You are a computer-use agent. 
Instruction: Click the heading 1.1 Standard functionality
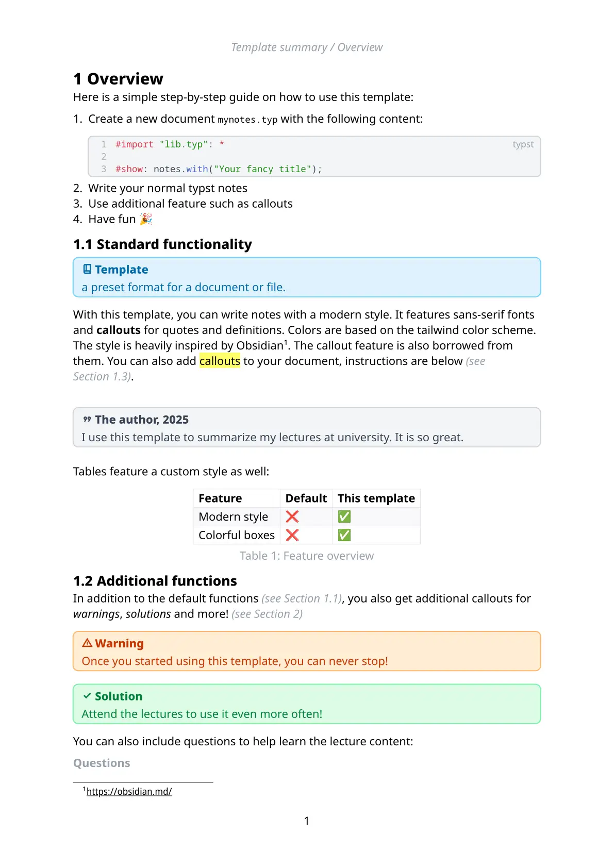point(162,244)
